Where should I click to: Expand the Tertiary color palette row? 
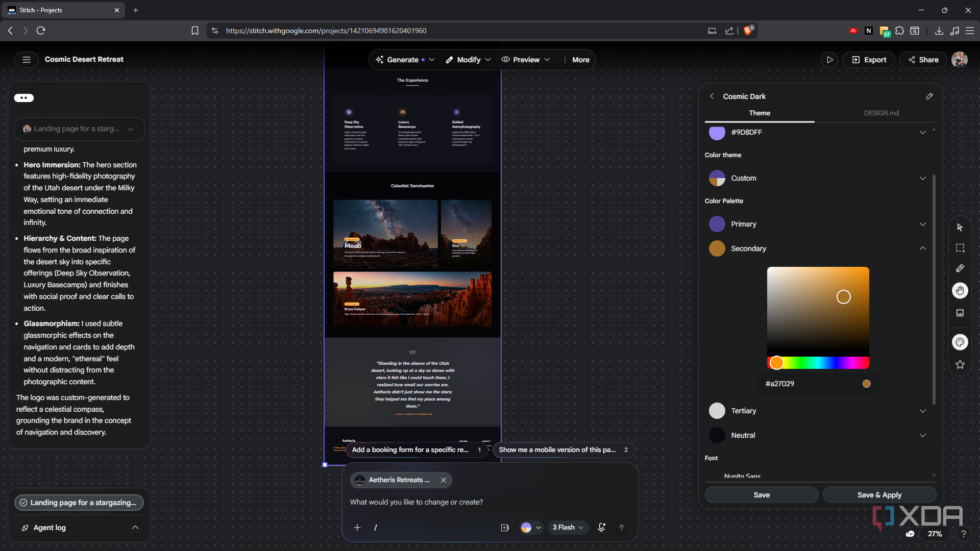(818, 411)
